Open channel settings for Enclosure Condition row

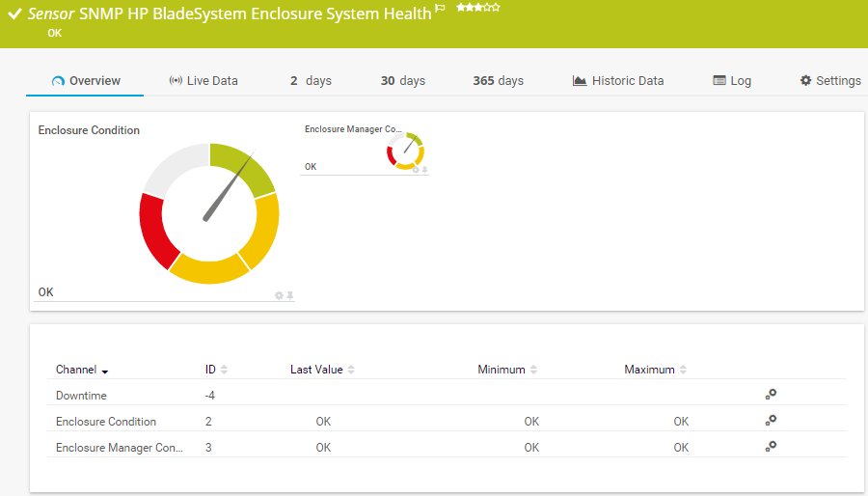coord(771,421)
